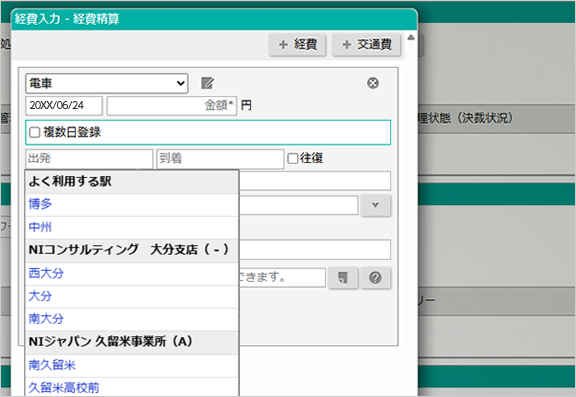Click the scroll up arrow of dialog
This screenshot has width=576, height=397.
tap(411, 37)
